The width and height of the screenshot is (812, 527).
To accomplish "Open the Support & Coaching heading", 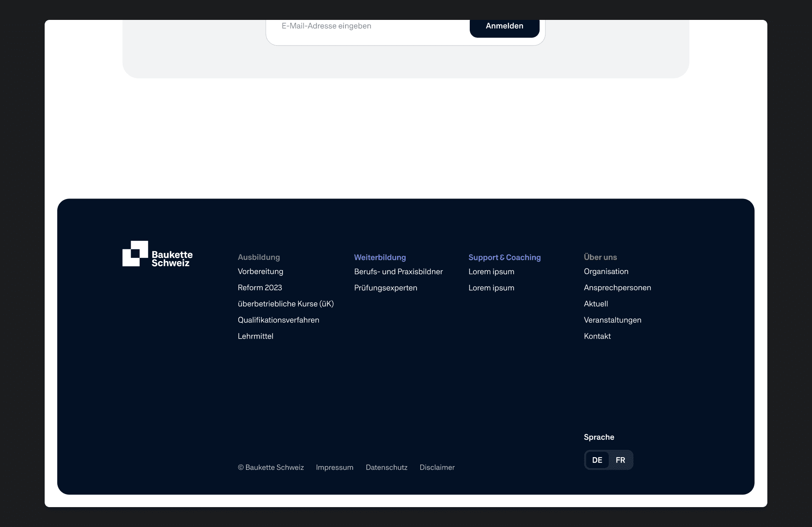I will click(505, 257).
